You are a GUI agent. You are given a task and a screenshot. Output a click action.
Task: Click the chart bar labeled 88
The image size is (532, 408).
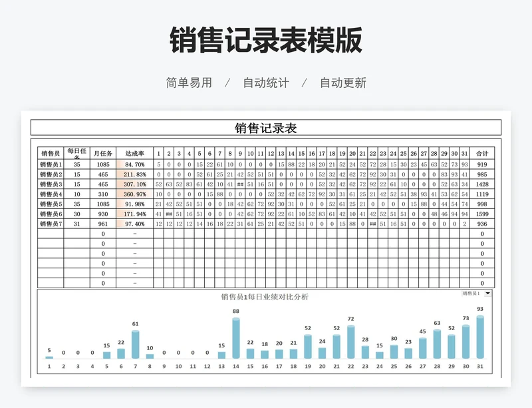(x=236, y=338)
